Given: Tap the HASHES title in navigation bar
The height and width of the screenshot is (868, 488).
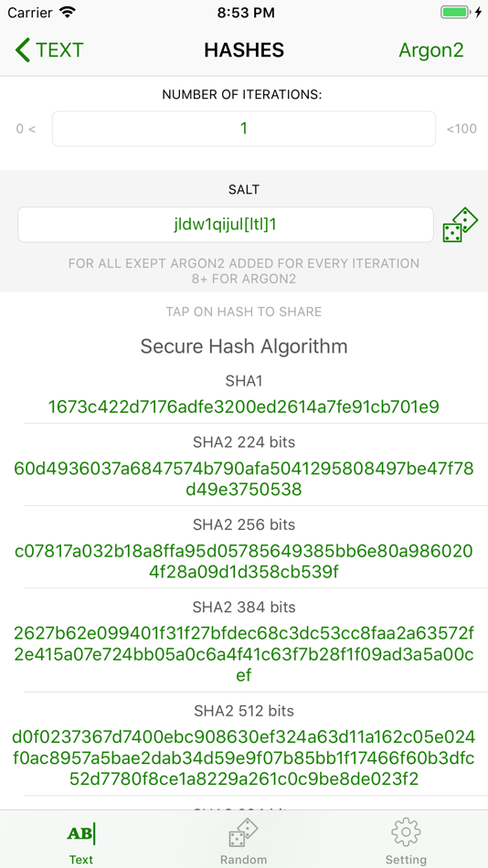Looking at the screenshot, I should (244, 50).
